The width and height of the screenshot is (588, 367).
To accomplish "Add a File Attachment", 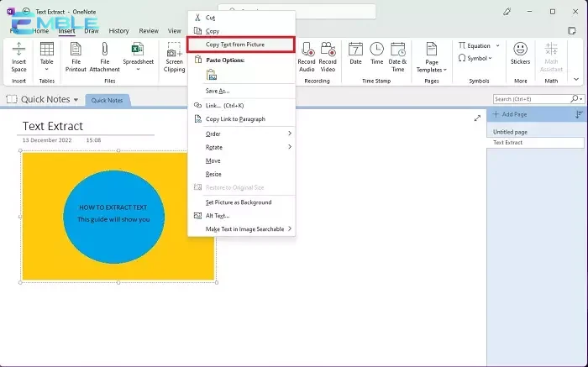I will click(105, 57).
